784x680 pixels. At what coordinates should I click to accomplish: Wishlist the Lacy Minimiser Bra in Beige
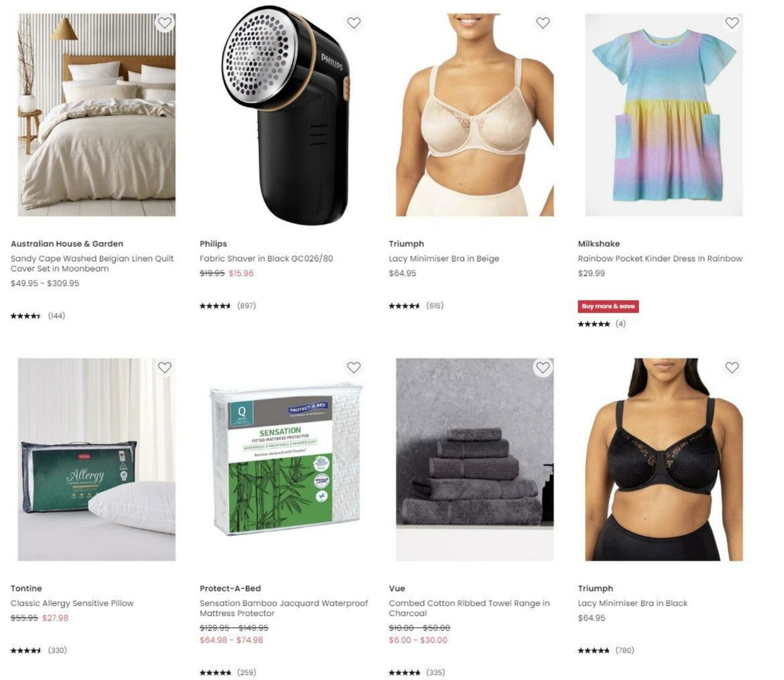543,23
